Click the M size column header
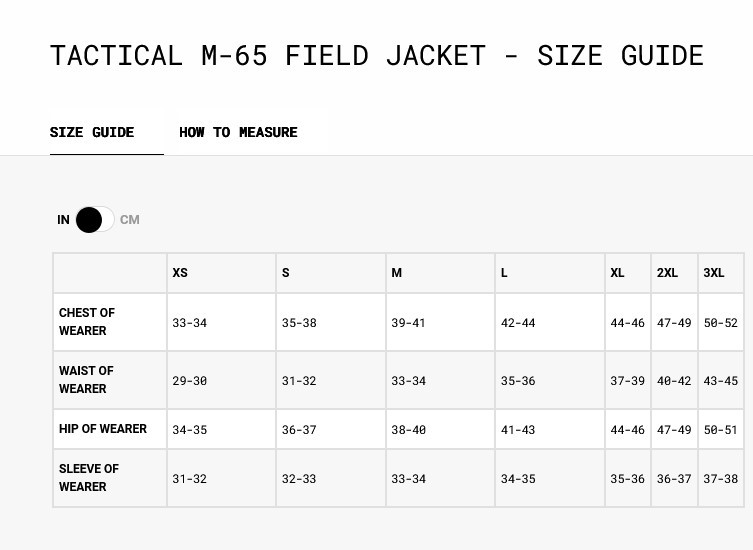753x550 pixels. click(x=397, y=273)
